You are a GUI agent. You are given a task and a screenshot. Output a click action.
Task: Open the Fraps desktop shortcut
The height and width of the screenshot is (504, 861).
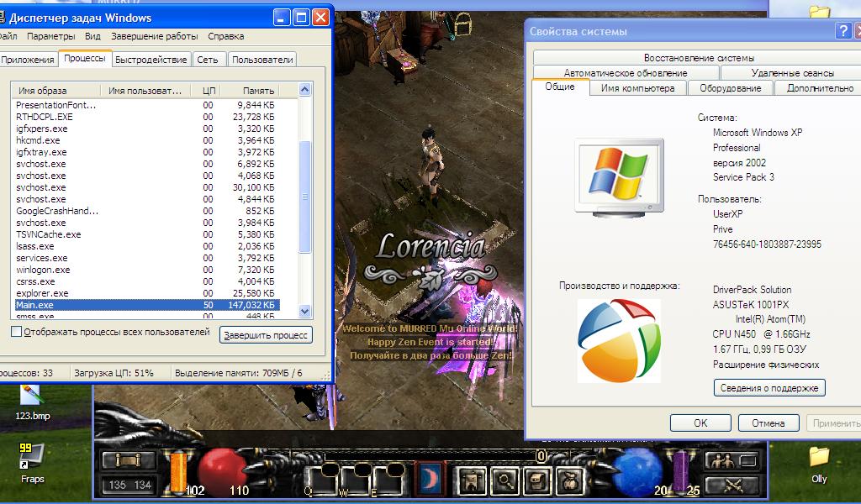coord(33,464)
